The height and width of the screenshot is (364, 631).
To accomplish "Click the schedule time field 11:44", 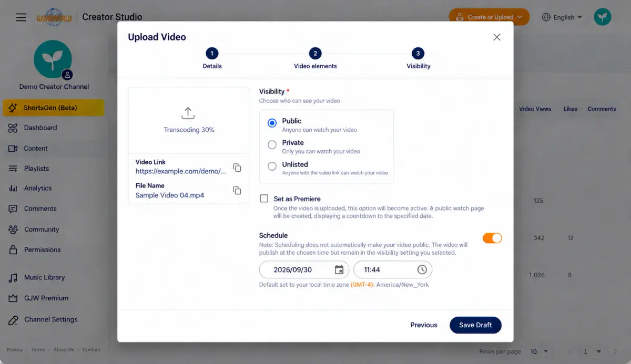I will click(393, 269).
